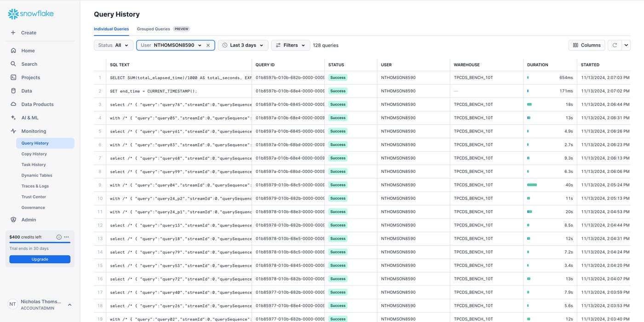Click the credits info icon
This screenshot has width=644, height=322.
[x=59, y=237]
